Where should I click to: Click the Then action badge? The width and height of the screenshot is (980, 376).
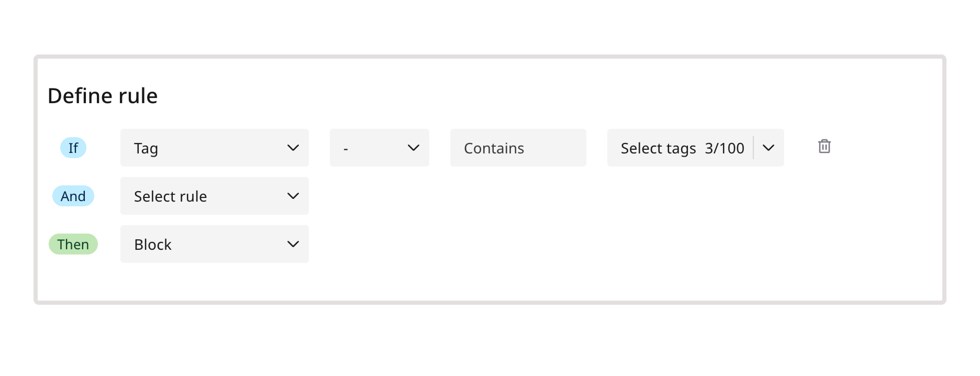tap(73, 244)
